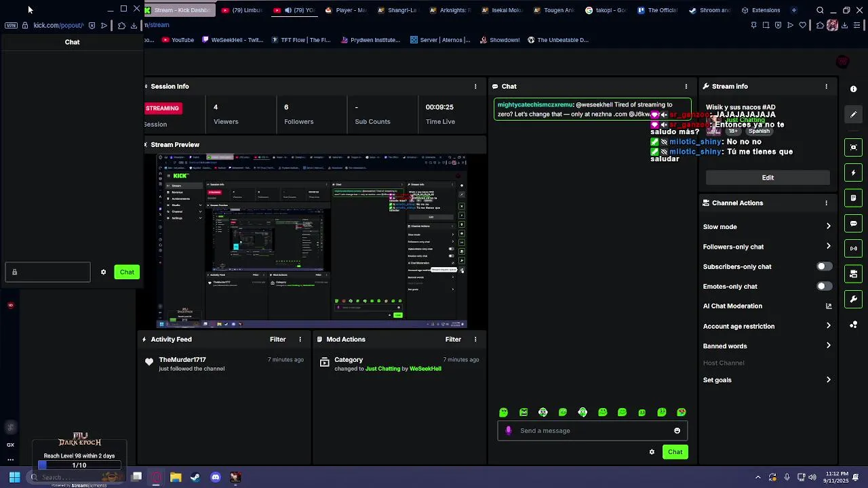Toggle Subscribers-only chat switch
The width and height of the screenshot is (868, 488).
(823, 266)
